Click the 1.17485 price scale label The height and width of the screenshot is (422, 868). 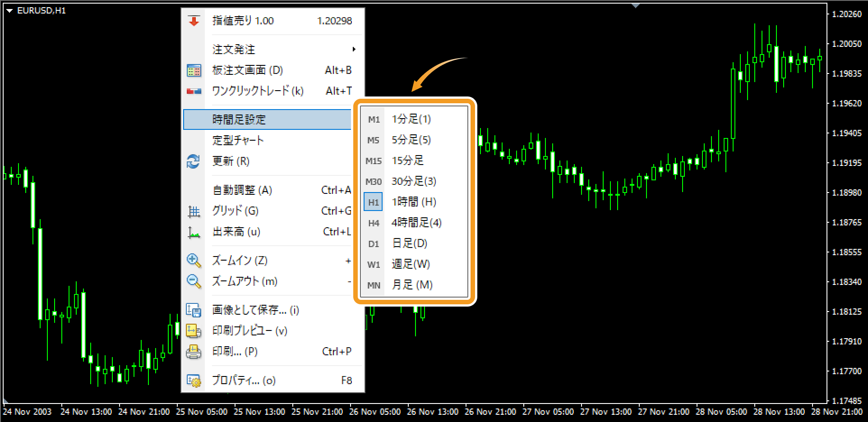point(847,401)
